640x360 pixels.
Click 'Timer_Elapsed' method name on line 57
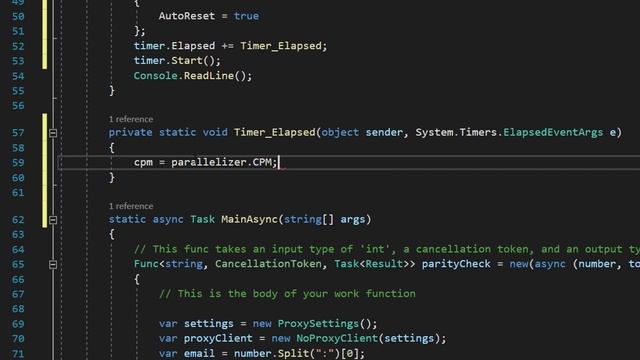click(x=274, y=132)
